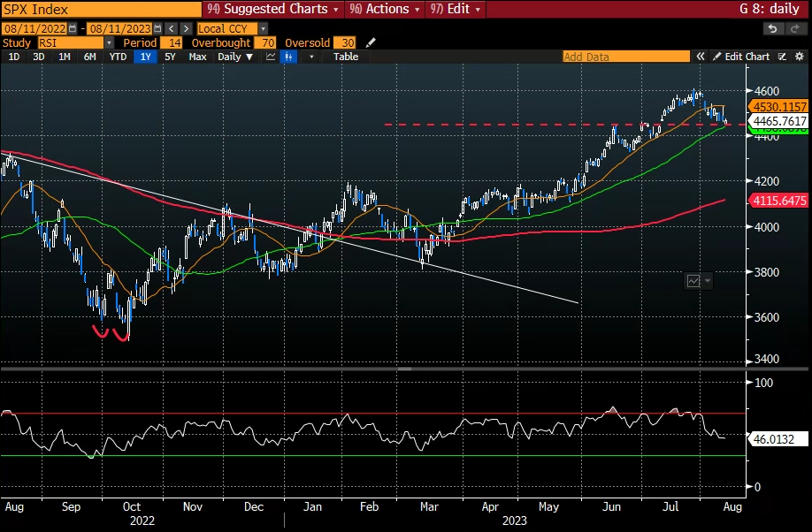
Task: Open the Local CCY currency dropdown
Action: (263, 28)
